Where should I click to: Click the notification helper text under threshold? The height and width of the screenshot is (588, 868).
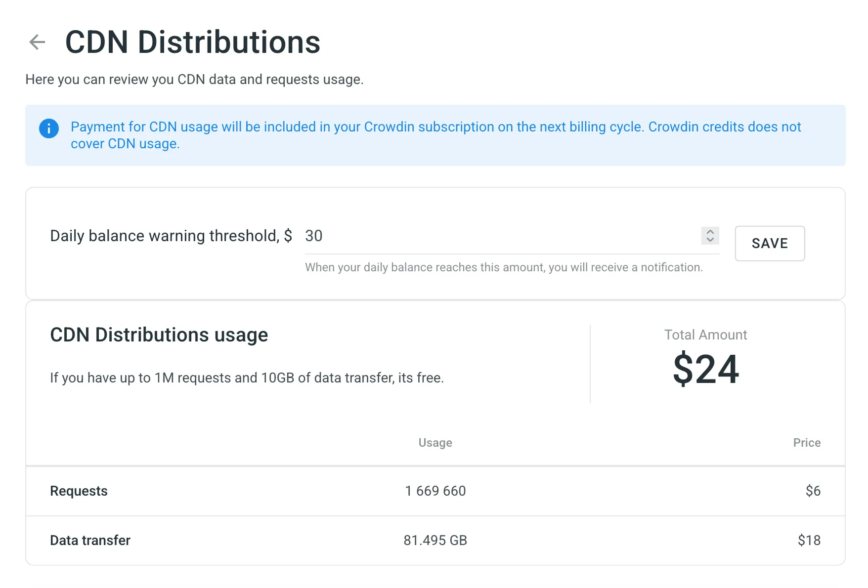tap(504, 267)
